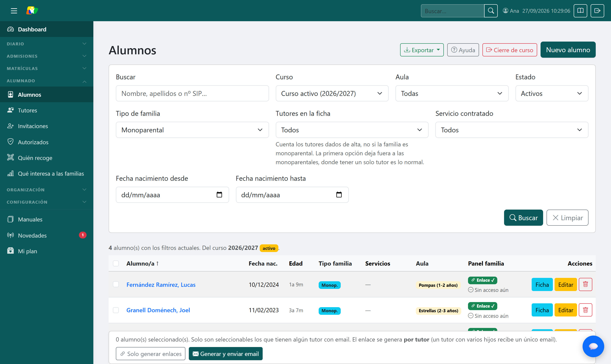Click Generar y enviar email button
Viewport: 611px width, 364px height.
tap(226, 354)
